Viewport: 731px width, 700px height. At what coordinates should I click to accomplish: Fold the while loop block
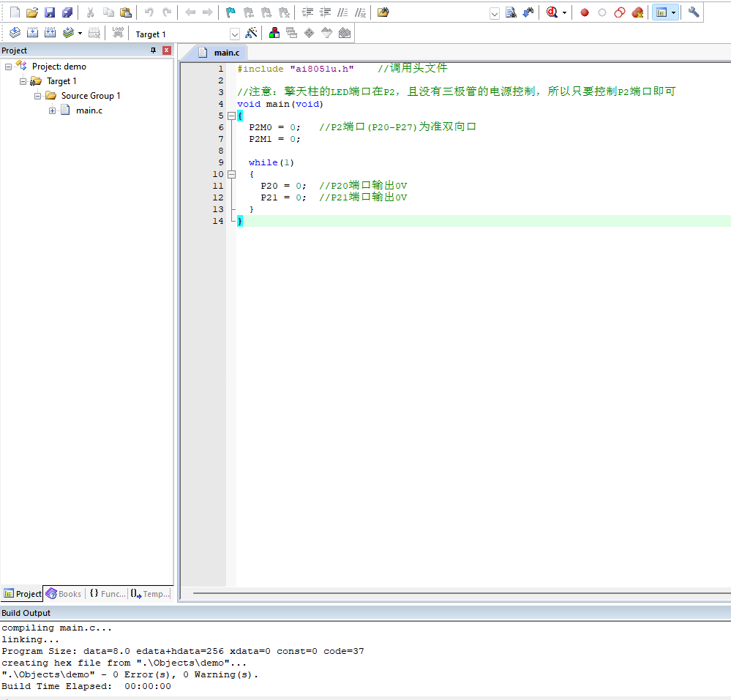(x=231, y=174)
